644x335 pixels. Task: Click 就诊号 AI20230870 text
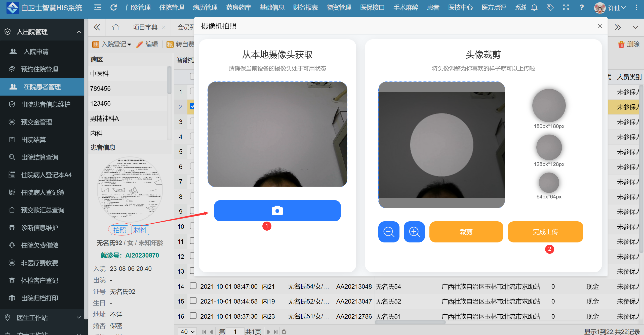tap(130, 256)
